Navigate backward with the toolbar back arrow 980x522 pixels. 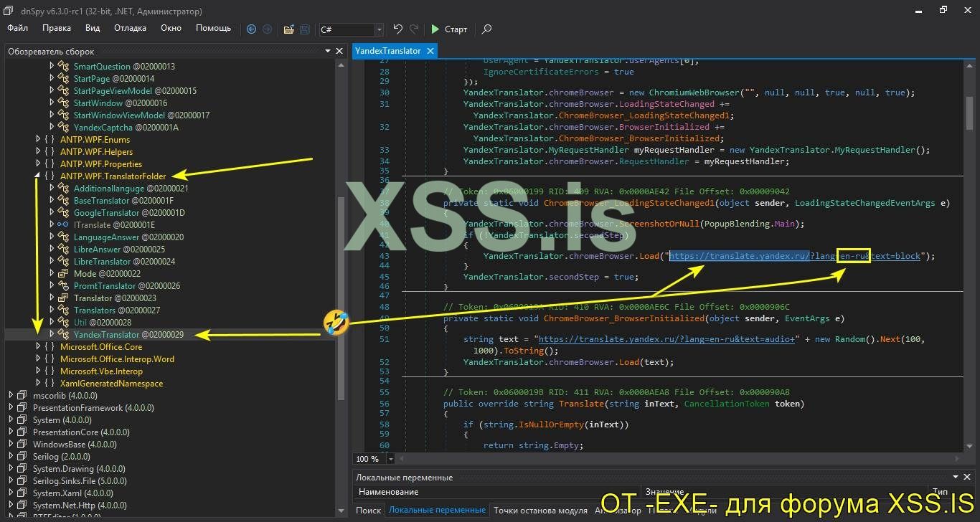(251, 29)
